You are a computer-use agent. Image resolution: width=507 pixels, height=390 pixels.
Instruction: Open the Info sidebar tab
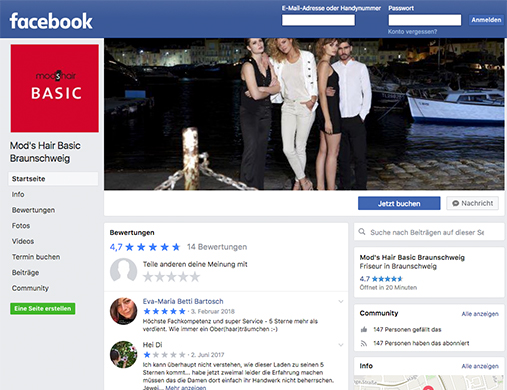pyautogui.click(x=18, y=194)
